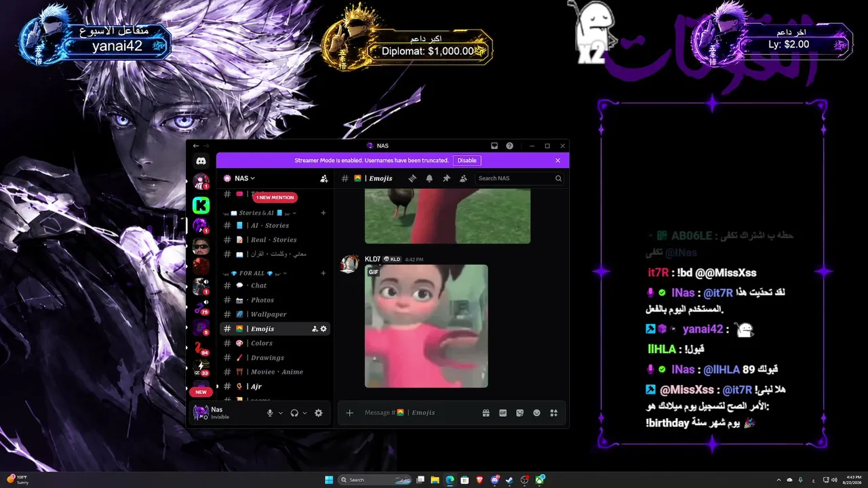
Task: Show member list icon
Action: 463,178
